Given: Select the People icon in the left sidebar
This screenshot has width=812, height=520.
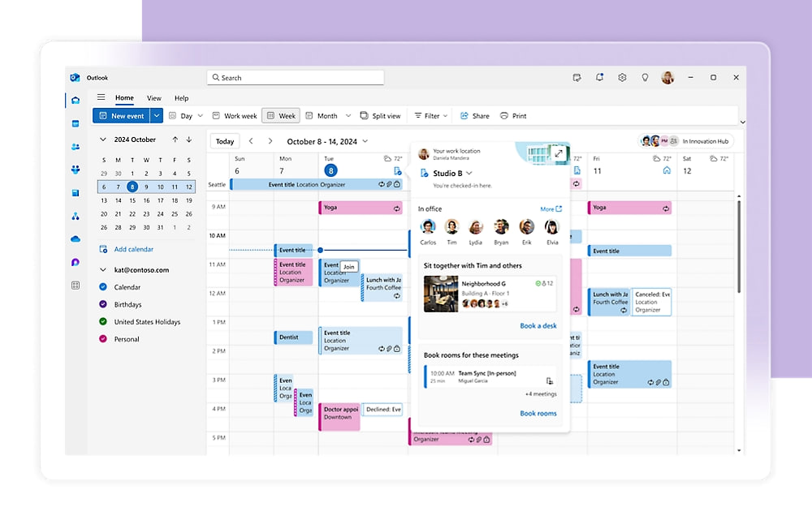Looking at the screenshot, I should pyautogui.click(x=75, y=146).
